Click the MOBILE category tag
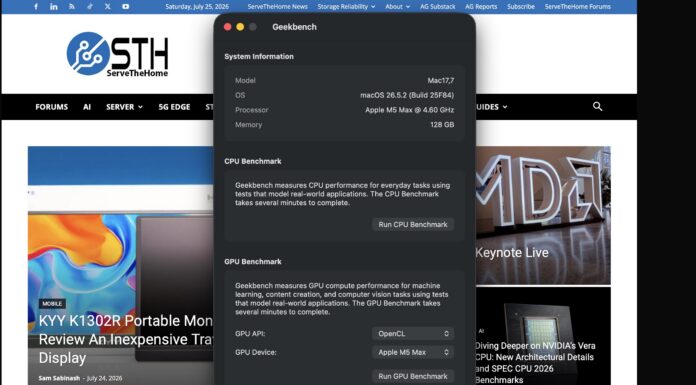Viewport: 696px width, 385px height. pos(52,304)
